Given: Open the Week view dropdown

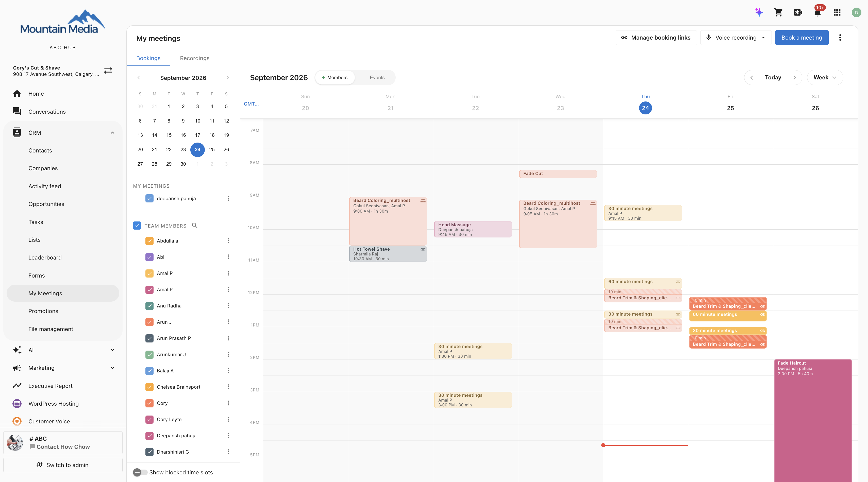Looking at the screenshot, I should (825, 77).
